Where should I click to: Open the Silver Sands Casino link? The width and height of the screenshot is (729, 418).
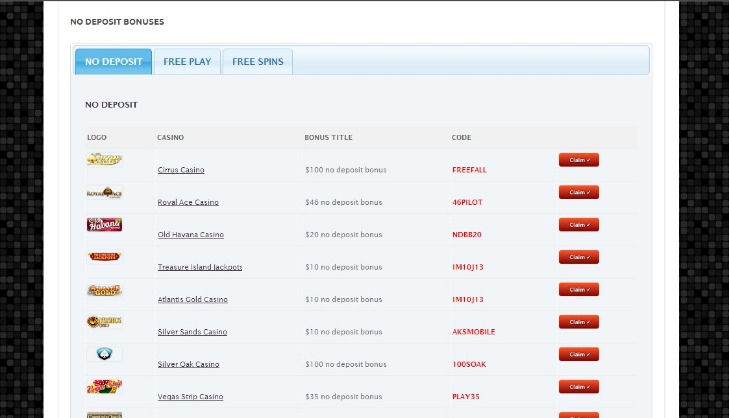192,332
